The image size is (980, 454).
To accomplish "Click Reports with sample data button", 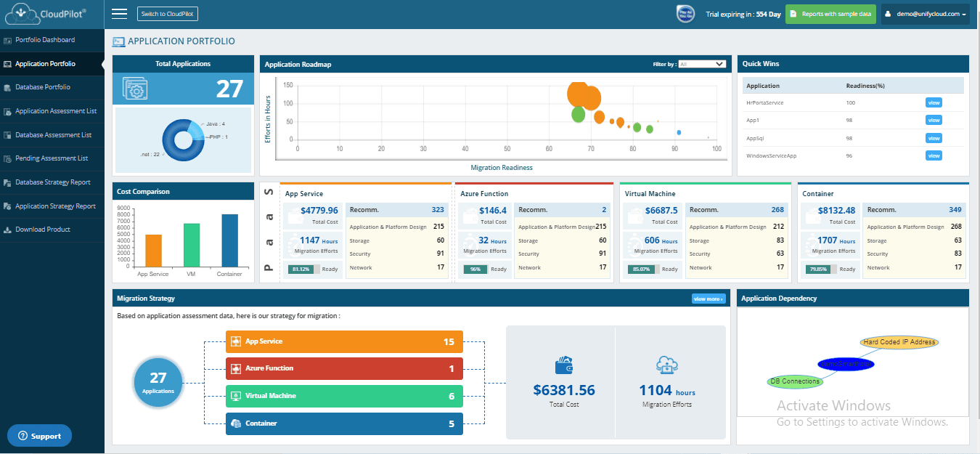I will tap(830, 14).
